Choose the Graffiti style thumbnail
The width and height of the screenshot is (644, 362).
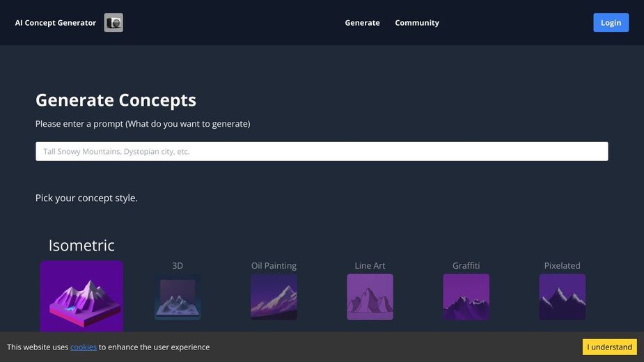click(x=466, y=297)
